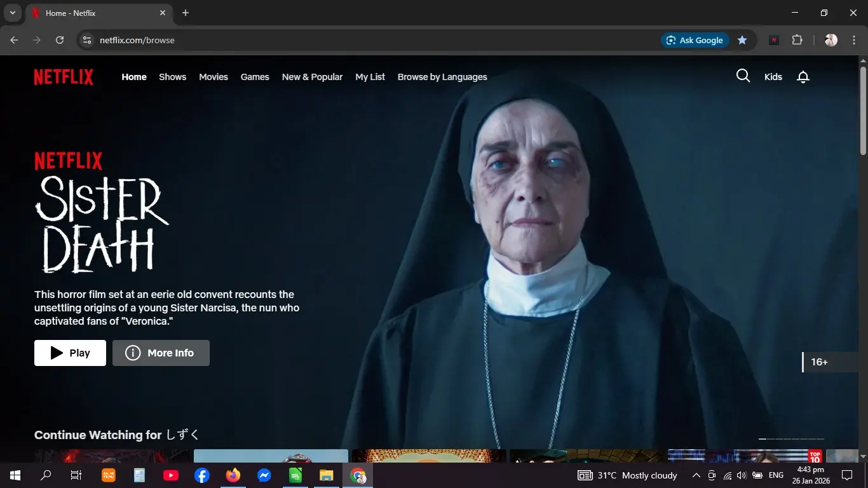
Task: Reload the page with the refresh icon
Action: [x=60, y=40]
